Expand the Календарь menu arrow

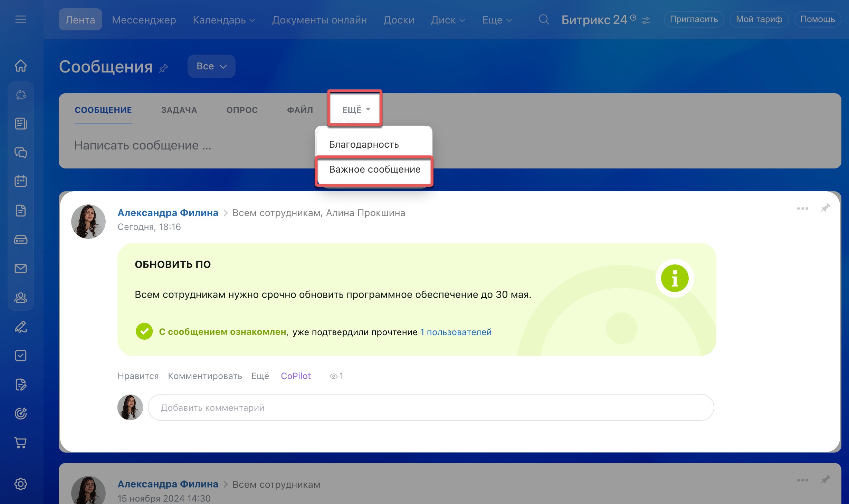(x=252, y=20)
